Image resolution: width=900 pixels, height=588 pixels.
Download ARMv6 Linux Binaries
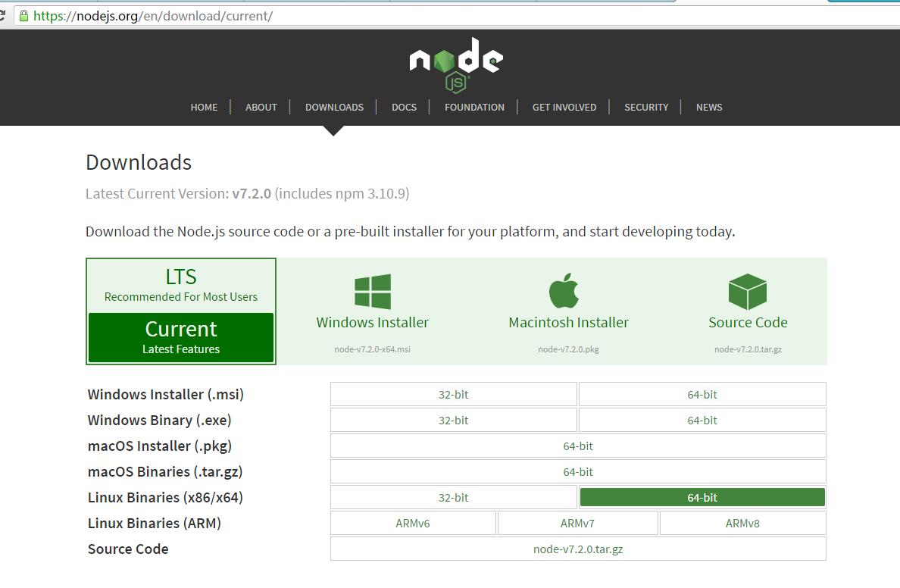point(413,524)
